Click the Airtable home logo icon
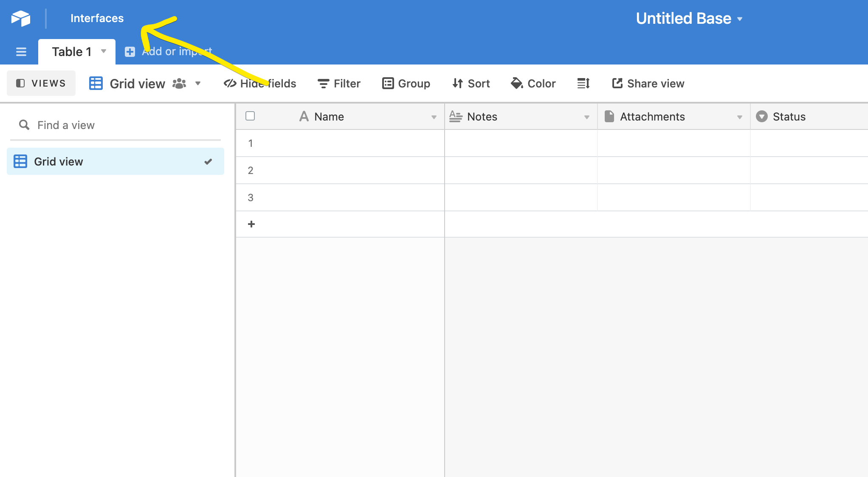The height and width of the screenshot is (477, 868). tap(20, 18)
